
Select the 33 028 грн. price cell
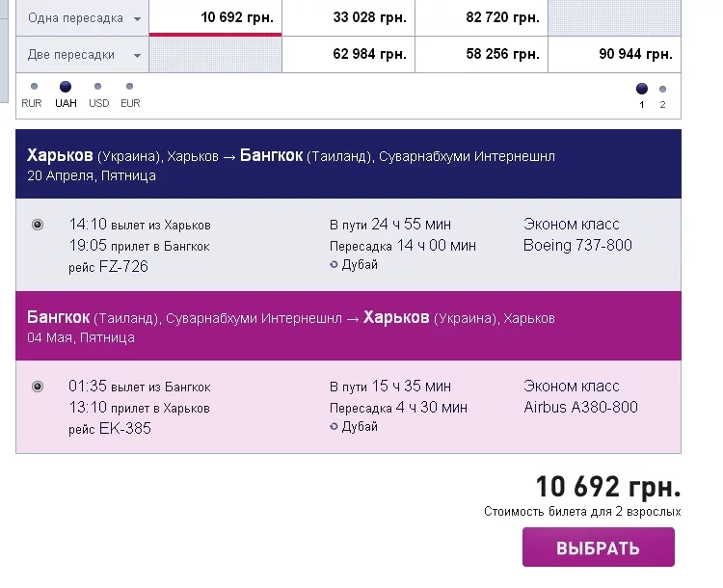pyautogui.click(x=348, y=17)
